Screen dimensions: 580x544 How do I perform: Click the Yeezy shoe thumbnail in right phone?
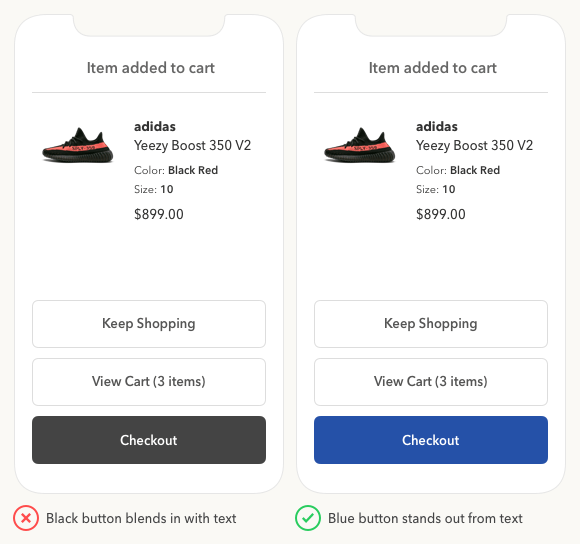(360, 145)
